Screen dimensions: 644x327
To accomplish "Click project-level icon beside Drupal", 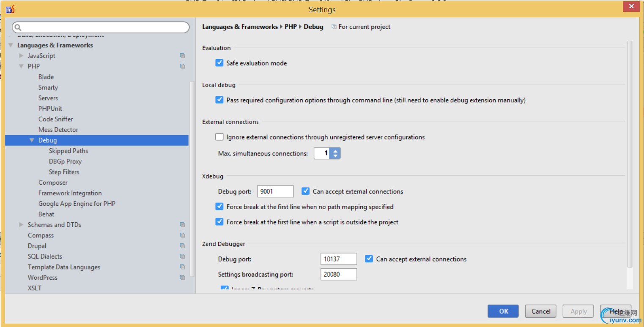I will click(182, 246).
